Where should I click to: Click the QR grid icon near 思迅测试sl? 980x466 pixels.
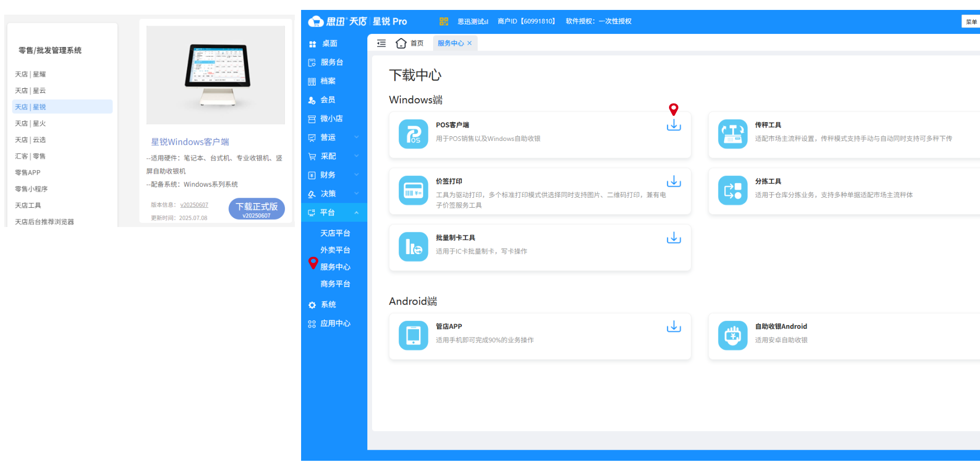pyautogui.click(x=444, y=21)
